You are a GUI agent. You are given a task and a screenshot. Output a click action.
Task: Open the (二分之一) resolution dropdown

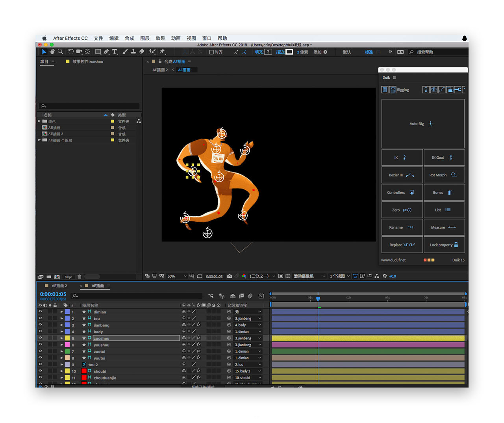click(263, 276)
